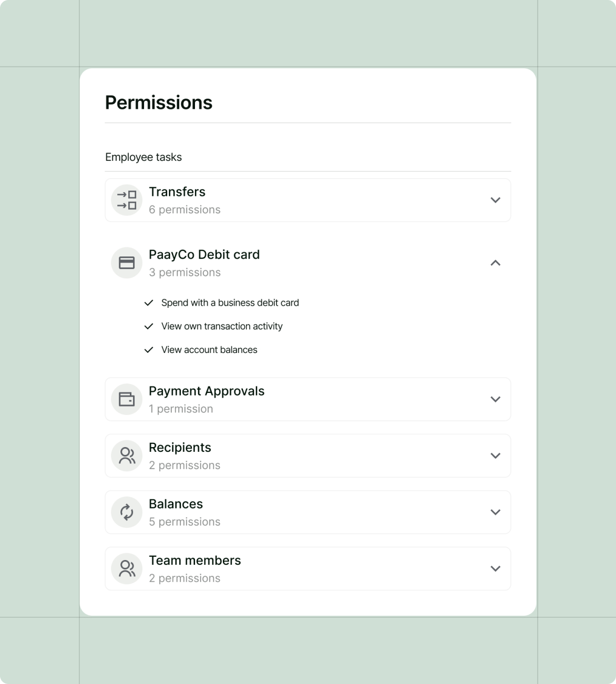Click the '5 permissions' text under Balances
616x684 pixels.
click(x=184, y=522)
